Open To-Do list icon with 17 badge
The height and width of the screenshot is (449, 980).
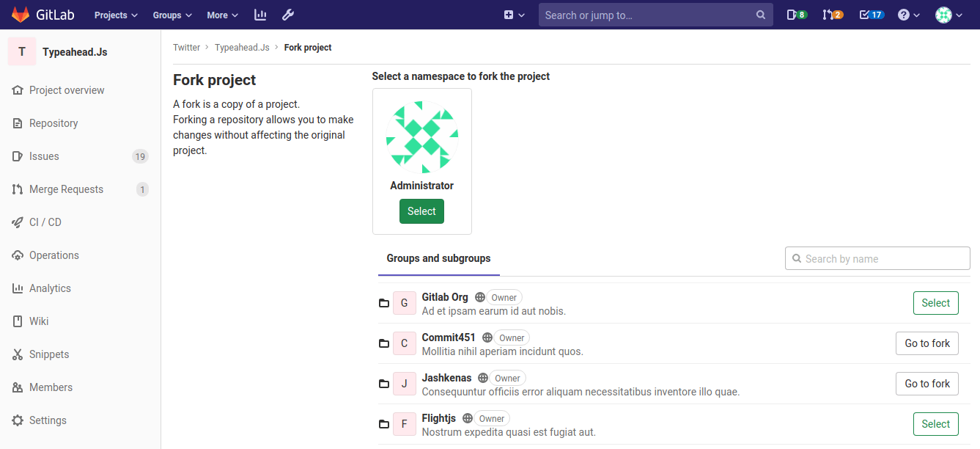(x=871, y=15)
